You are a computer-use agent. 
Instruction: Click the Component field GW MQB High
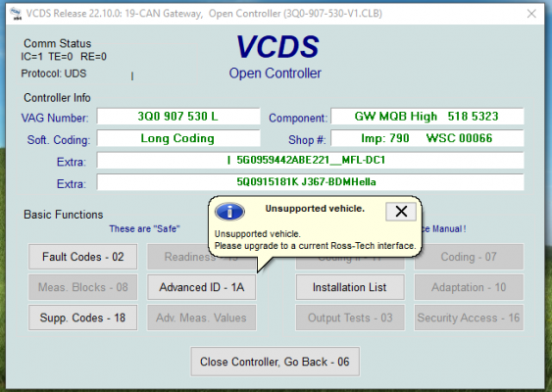click(x=427, y=117)
